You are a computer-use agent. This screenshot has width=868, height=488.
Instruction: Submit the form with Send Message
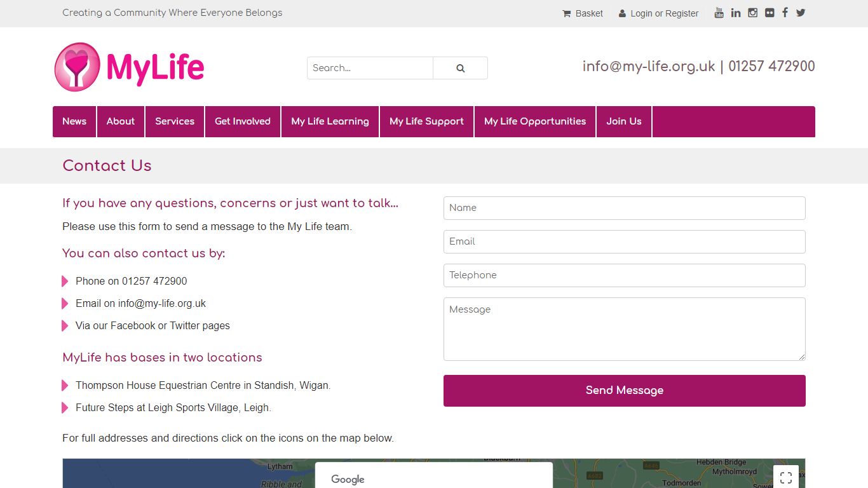[625, 391]
